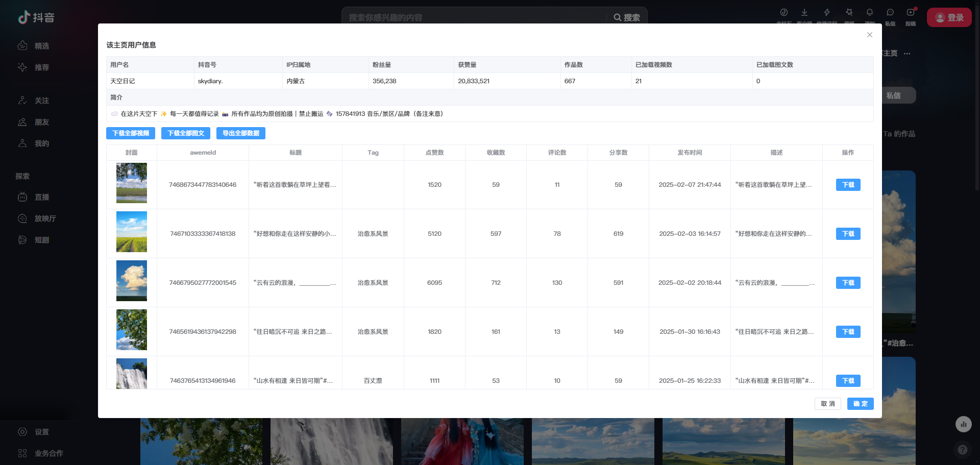This screenshot has width=980, height=465.
Task: Open the background red dress video thumbnail
Action: click(462, 442)
